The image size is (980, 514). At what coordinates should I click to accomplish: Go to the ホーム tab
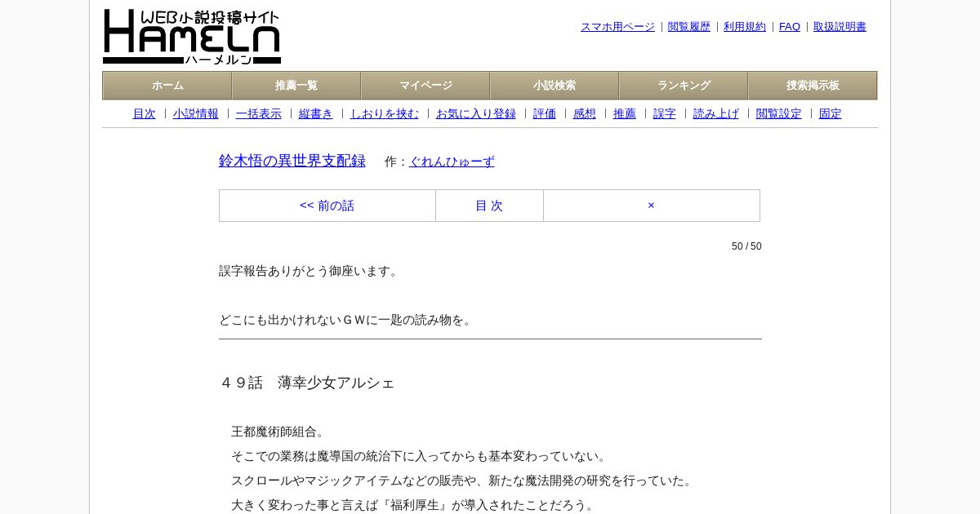(167, 86)
